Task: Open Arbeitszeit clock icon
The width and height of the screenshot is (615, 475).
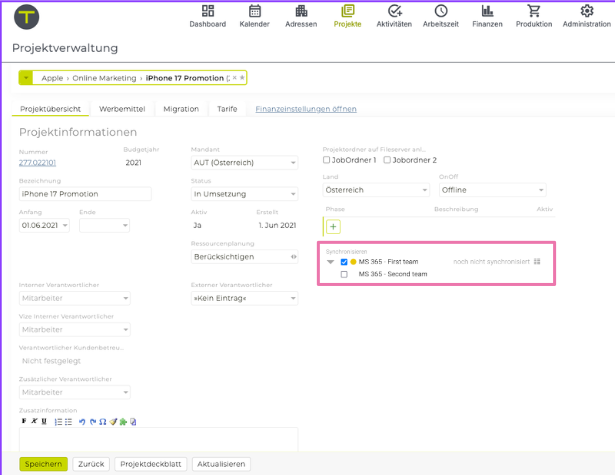Action: [x=440, y=12]
